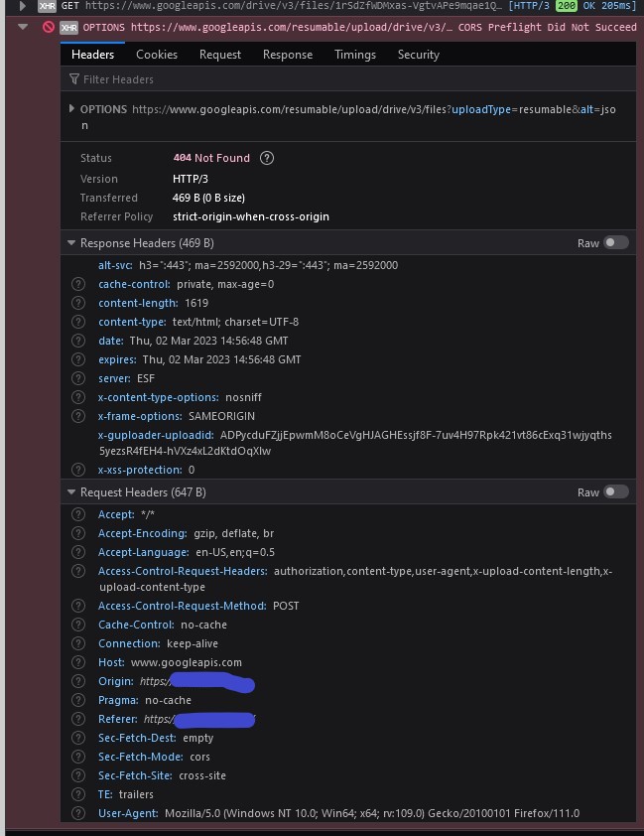Collapse the Request Headers section

(70, 491)
